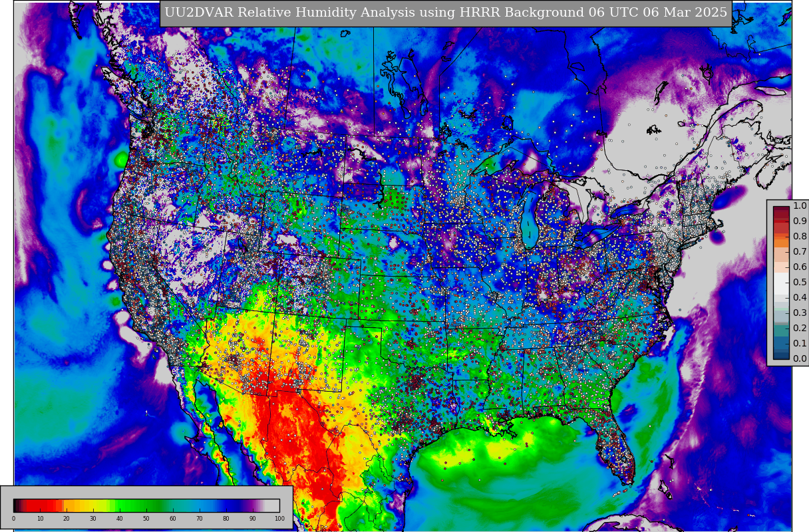
Task: Click the '30' tick on the humidity colorbar
Action: point(93,519)
